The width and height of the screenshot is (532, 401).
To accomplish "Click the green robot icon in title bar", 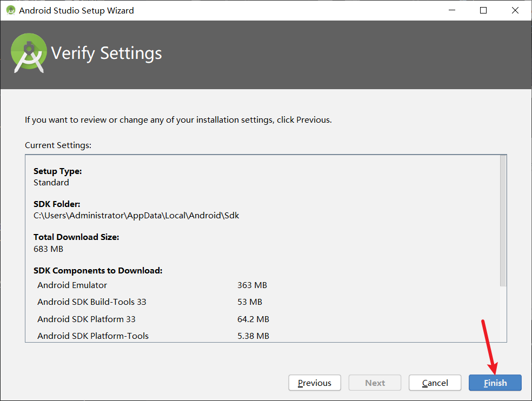I will click(x=10, y=10).
